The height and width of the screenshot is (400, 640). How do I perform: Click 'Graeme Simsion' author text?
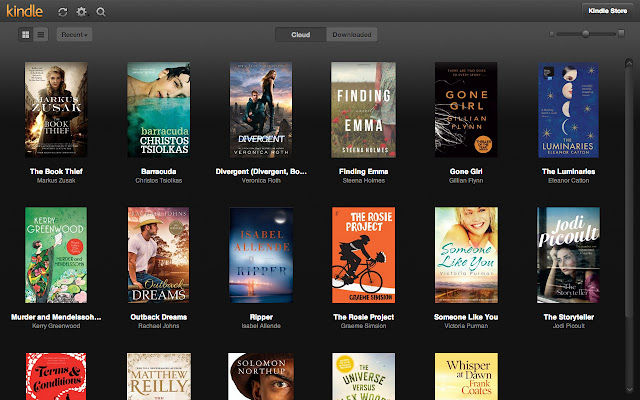point(363,326)
